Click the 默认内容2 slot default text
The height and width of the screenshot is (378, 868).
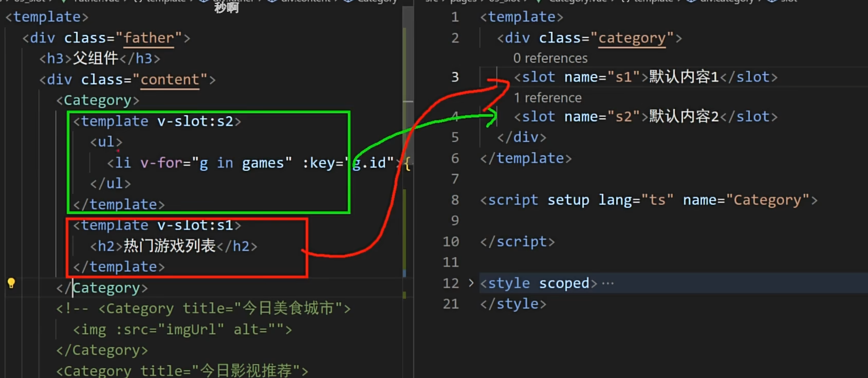[x=684, y=117]
